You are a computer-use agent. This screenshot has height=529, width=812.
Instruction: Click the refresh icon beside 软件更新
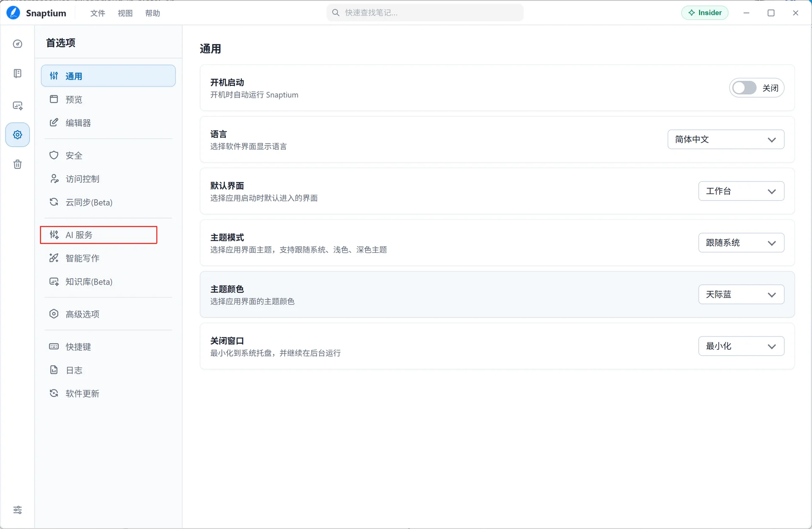(54, 393)
